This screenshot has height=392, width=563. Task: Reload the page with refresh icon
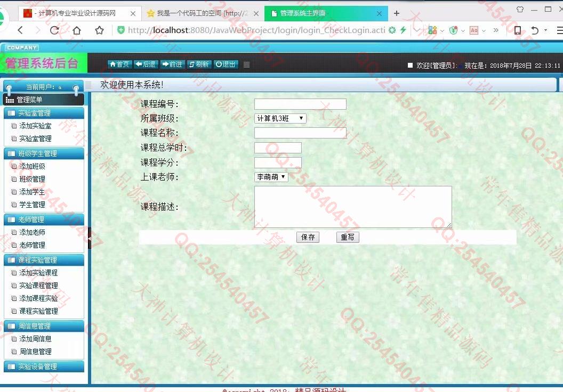(x=54, y=30)
